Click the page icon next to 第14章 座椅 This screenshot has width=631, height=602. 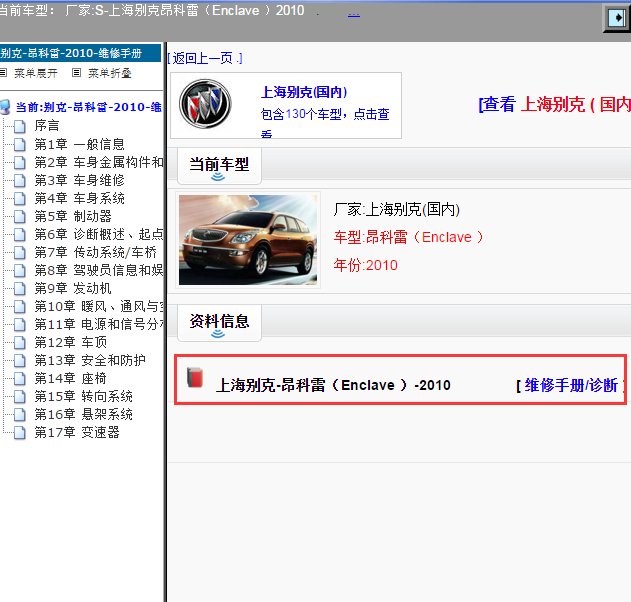20,379
